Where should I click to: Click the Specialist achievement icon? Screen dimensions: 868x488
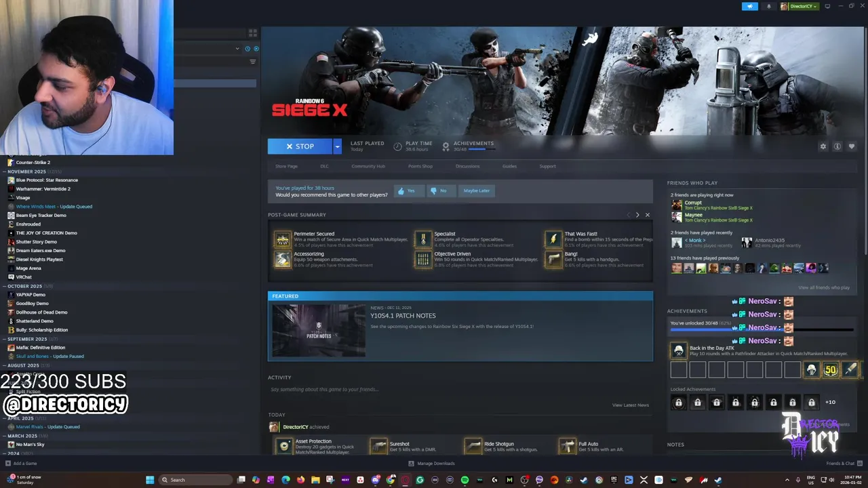pyautogui.click(x=423, y=239)
